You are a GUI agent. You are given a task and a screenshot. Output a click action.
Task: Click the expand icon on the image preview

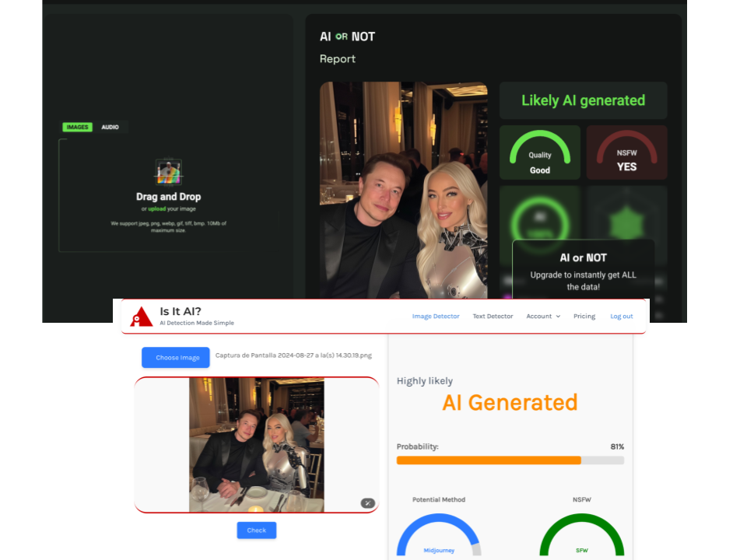tap(367, 503)
